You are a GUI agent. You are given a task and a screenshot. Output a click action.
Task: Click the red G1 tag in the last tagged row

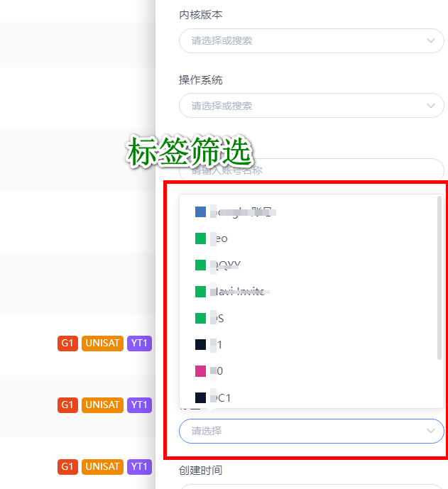(x=67, y=467)
